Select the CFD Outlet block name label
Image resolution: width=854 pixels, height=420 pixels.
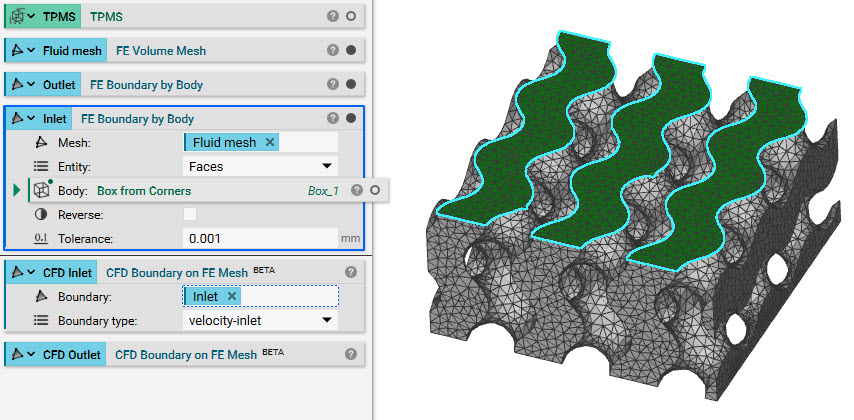coord(72,355)
